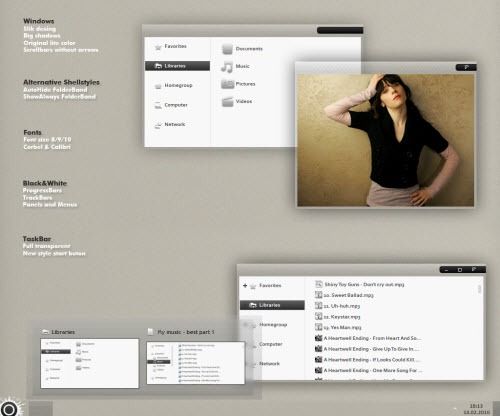
Task: Expand Favorites with the plus sign
Action: click(245, 286)
